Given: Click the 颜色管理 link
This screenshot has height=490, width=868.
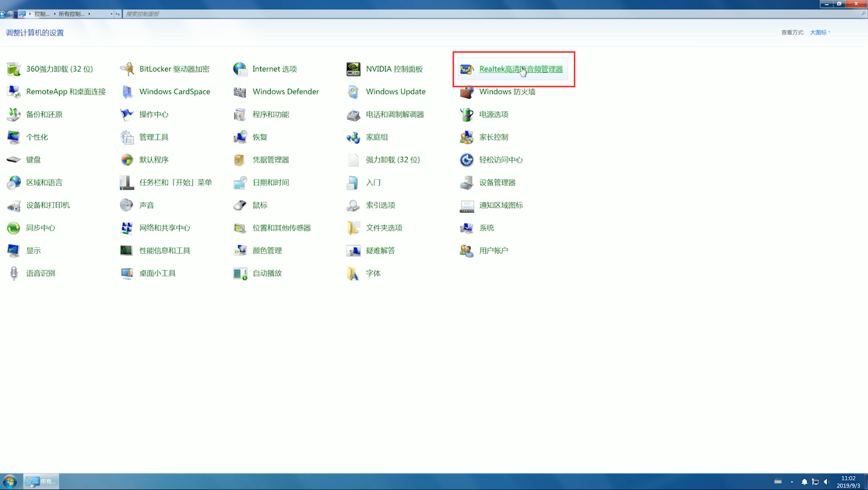Looking at the screenshot, I should pos(267,250).
